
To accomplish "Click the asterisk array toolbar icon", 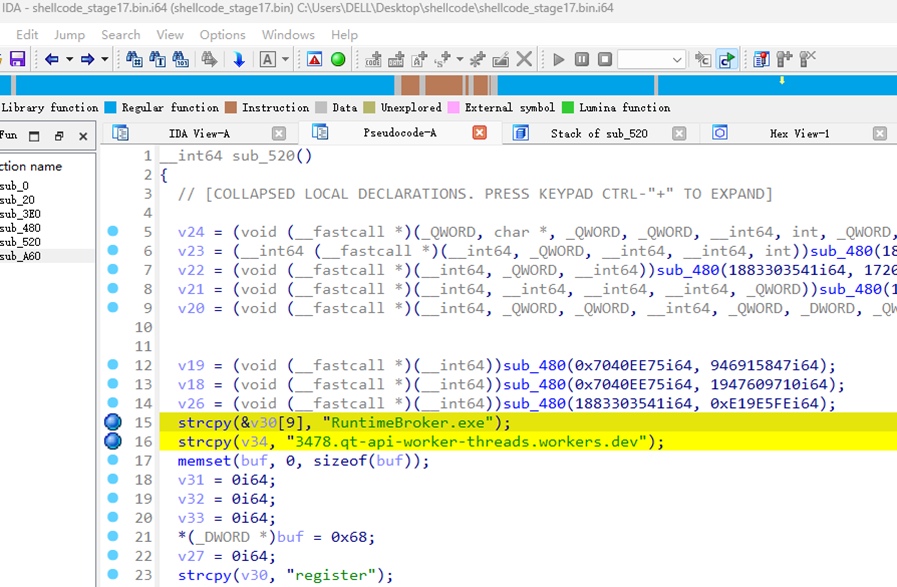I will (477, 59).
